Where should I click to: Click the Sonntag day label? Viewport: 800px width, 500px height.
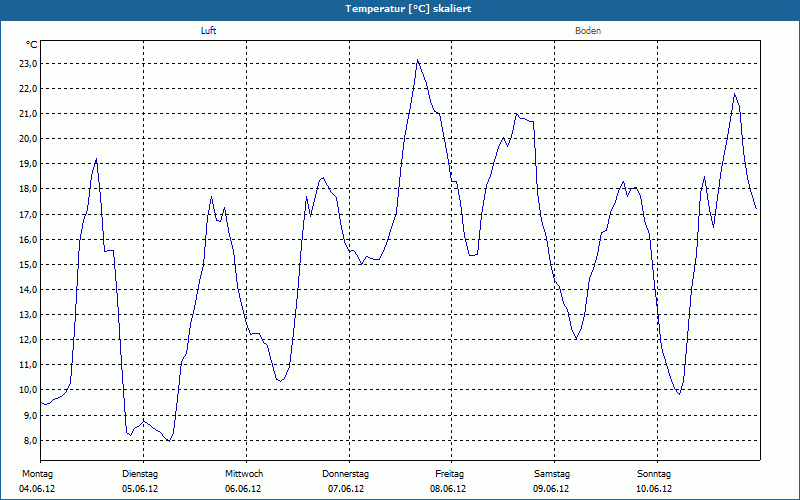pyautogui.click(x=654, y=474)
